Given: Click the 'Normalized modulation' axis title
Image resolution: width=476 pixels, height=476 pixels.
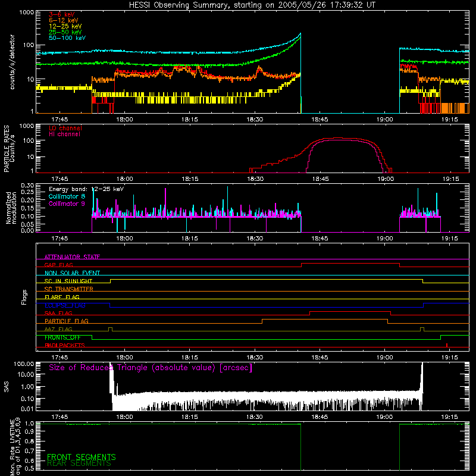Looking at the screenshot, I should tap(11, 208).
